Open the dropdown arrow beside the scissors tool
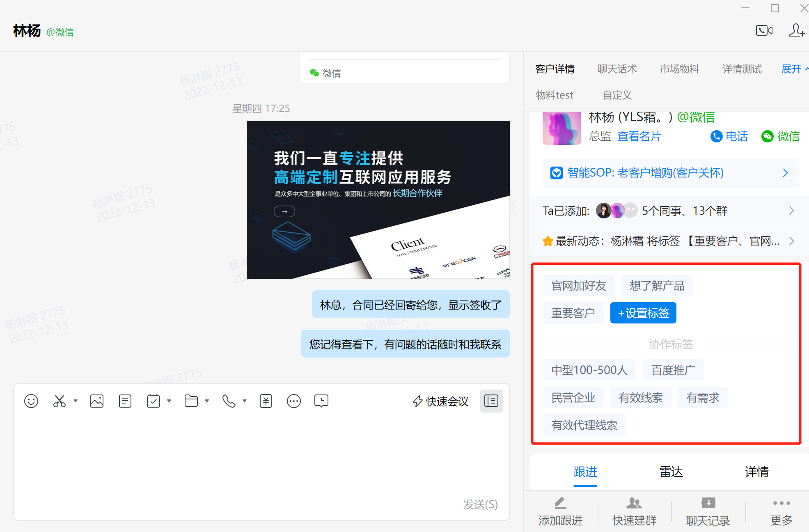The height and width of the screenshot is (532, 809). pyautogui.click(x=76, y=401)
